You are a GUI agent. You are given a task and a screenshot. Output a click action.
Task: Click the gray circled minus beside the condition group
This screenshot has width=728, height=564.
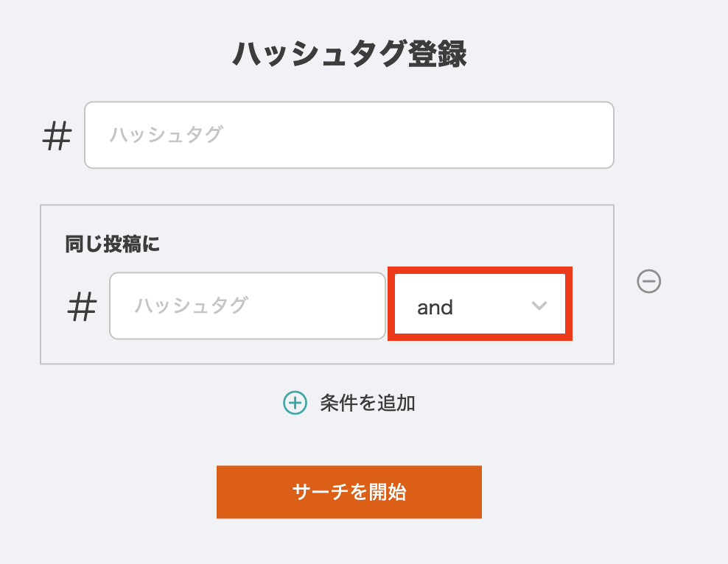(648, 282)
